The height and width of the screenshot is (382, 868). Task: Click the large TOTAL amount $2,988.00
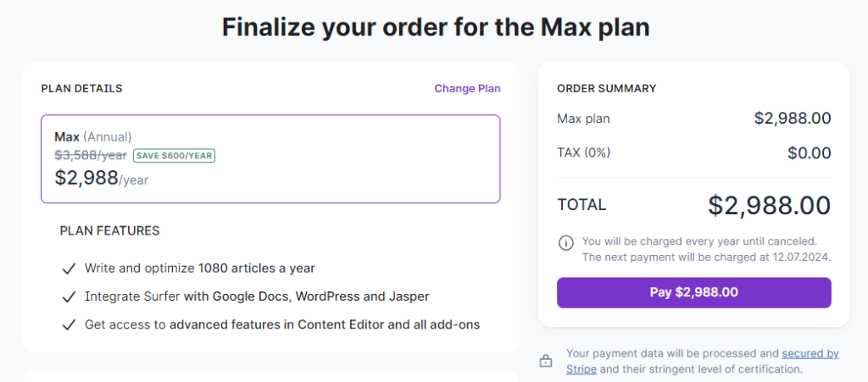[770, 205]
